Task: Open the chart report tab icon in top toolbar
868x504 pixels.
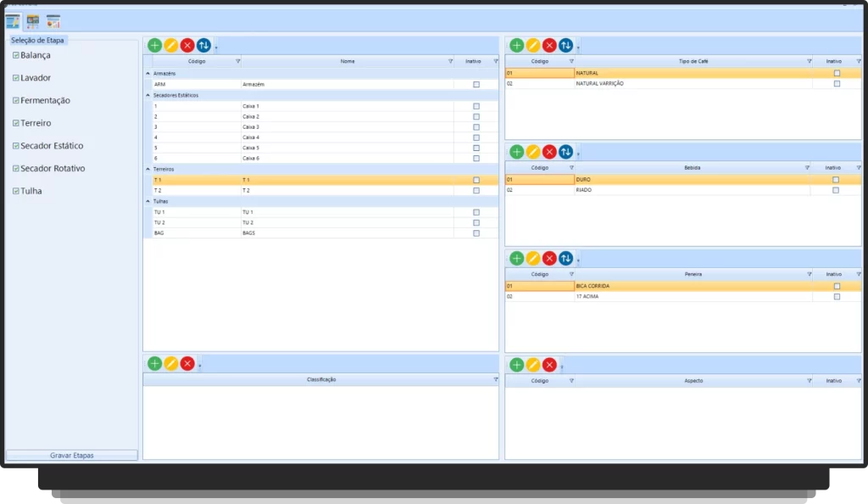Action: pos(53,21)
